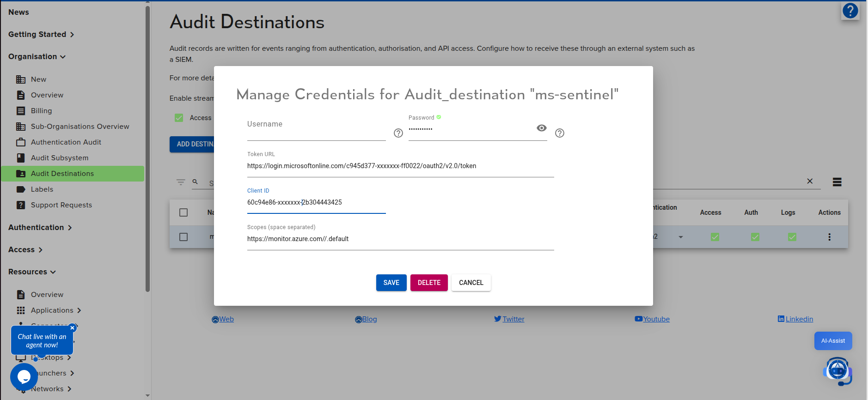The image size is (868, 400).
Task: Open the authentication type dropdown arrow in row
Action: tap(680, 237)
